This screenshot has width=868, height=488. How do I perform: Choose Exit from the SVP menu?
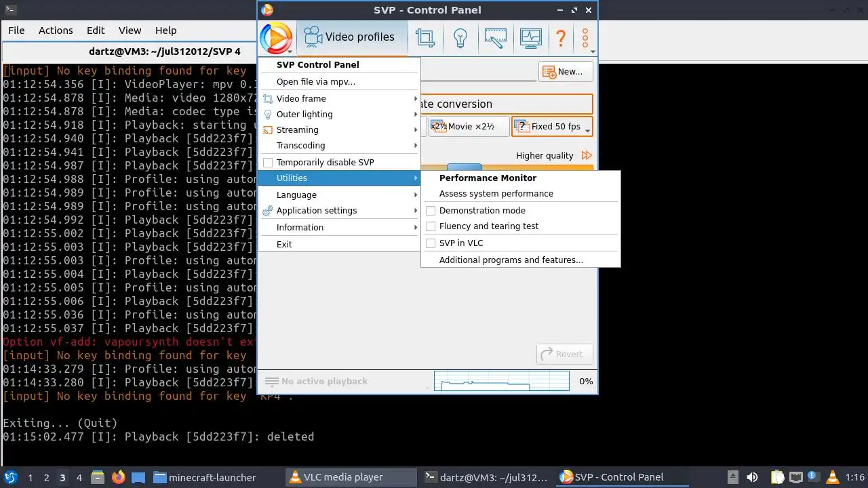[339, 244]
